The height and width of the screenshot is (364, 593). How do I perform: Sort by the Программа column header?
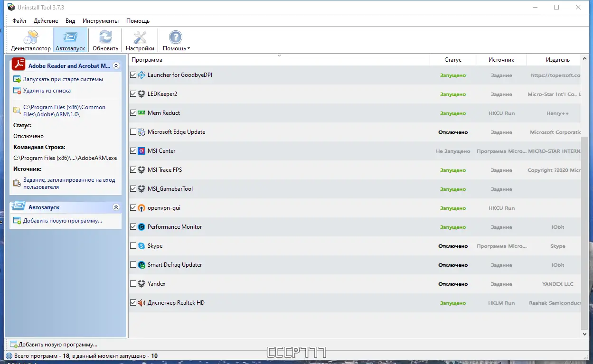pyautogui.click(x=279, y=60)
